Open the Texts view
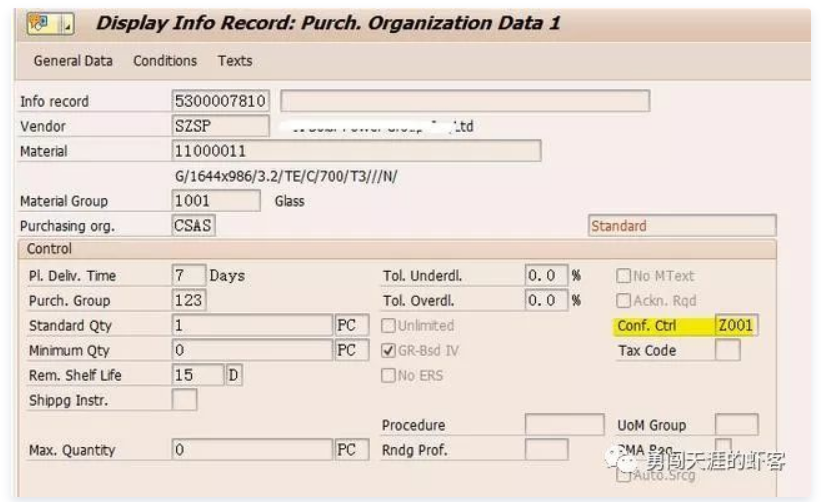Image resolution: width=821 pixels, height=502 pixels. click(x=235, y=61)
